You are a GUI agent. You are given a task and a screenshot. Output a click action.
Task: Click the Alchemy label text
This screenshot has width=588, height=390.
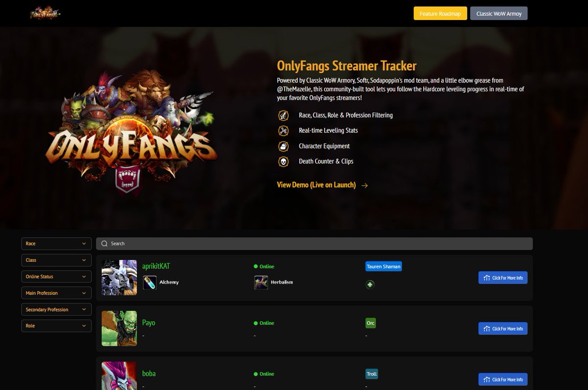169,282
